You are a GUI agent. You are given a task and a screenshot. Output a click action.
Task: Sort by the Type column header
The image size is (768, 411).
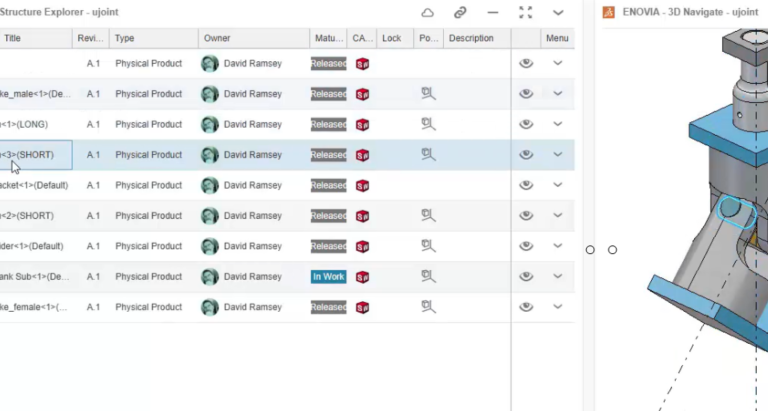tap(154, 38)
